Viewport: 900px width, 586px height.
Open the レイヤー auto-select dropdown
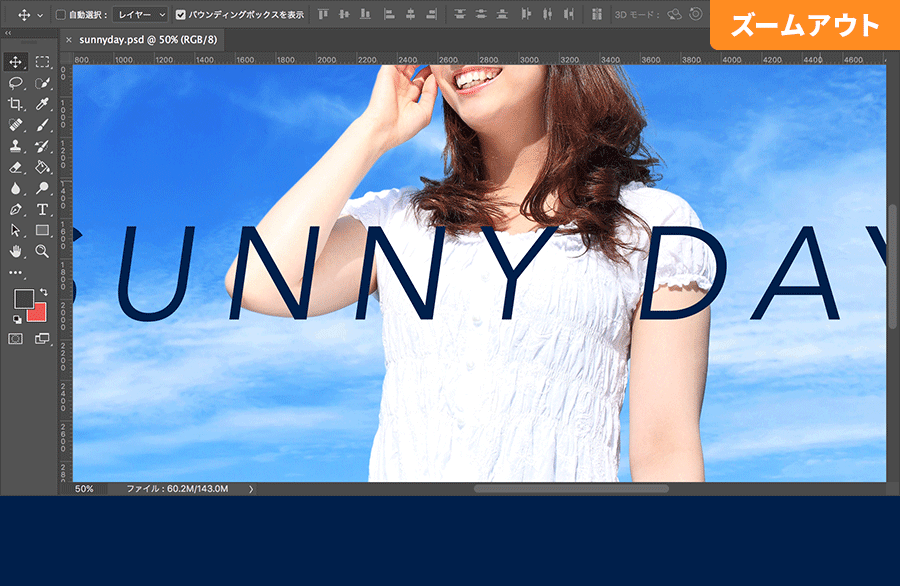pos(140,15)
